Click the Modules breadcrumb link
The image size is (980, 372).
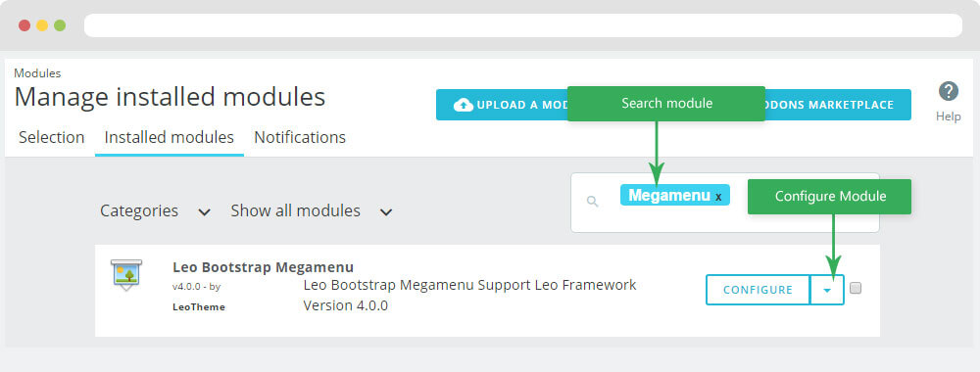[37, 73]
